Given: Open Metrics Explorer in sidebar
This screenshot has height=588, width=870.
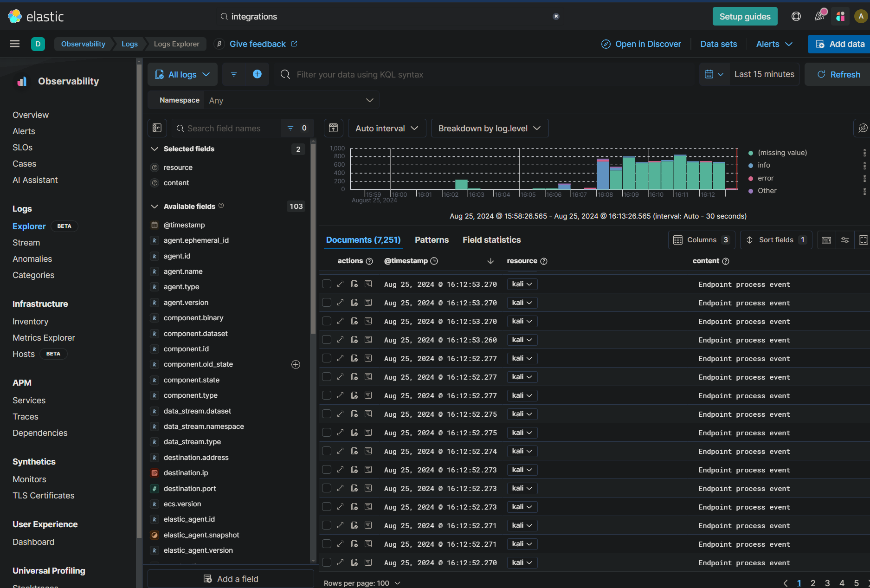Looking at the screenshot, I should [x=44, y=338].
